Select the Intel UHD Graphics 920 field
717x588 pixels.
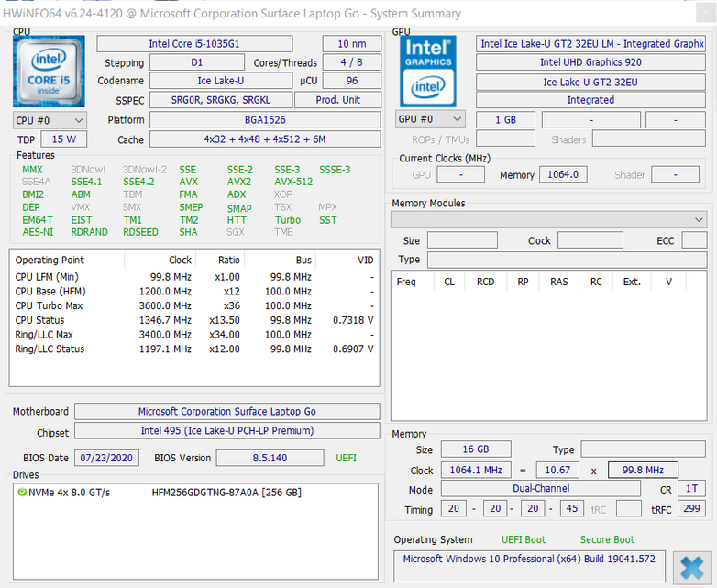(590, 62)
